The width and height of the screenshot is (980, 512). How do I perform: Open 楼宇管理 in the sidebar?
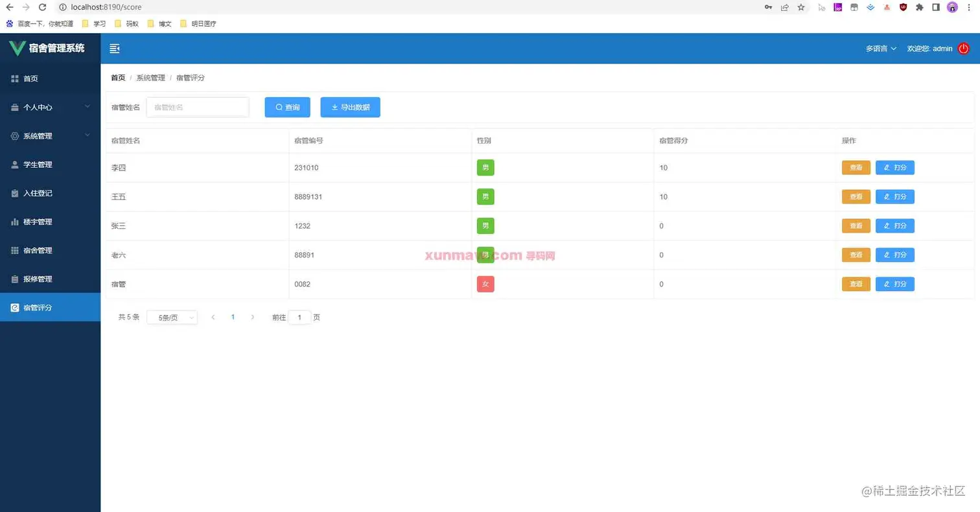(x=51, y=222)
